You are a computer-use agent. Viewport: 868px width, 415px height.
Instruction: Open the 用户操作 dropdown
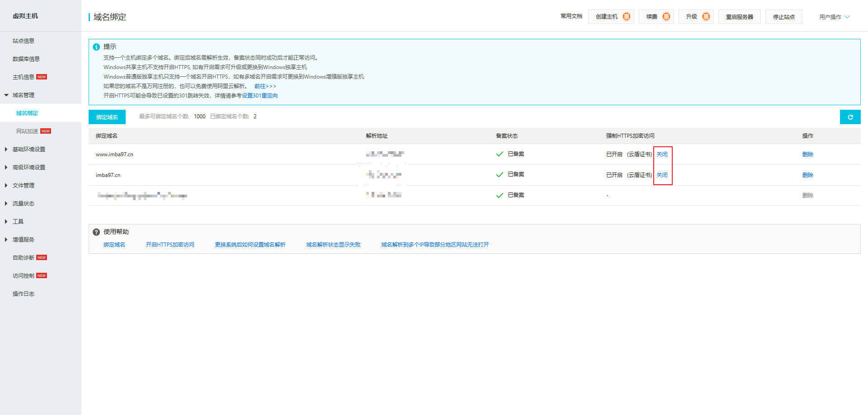[x=834, y=17]
